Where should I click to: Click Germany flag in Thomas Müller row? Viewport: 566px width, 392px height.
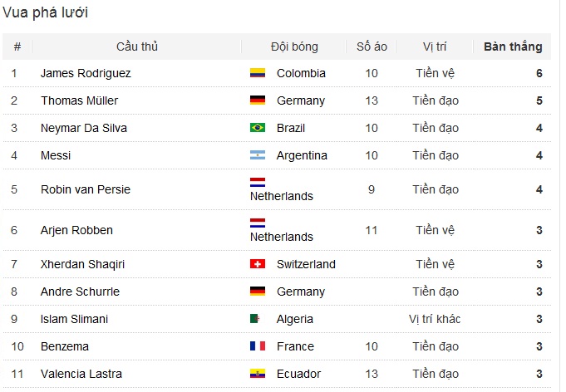point(258,100)
